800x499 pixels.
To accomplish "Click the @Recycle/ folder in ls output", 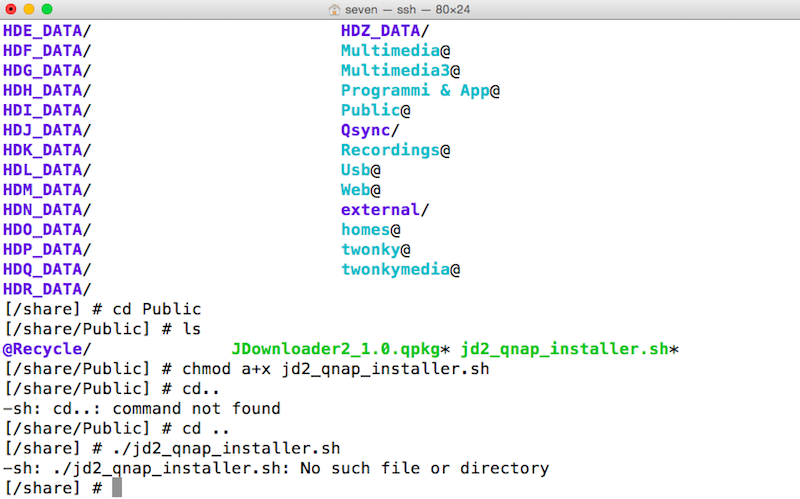I will click(x=46, y=349).
